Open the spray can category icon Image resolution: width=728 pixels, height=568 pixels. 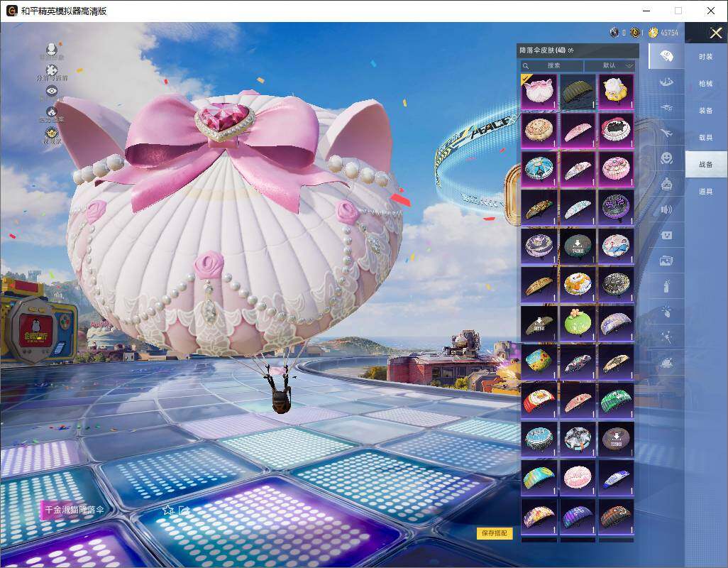pyautogui.click(x=666, y=286)
